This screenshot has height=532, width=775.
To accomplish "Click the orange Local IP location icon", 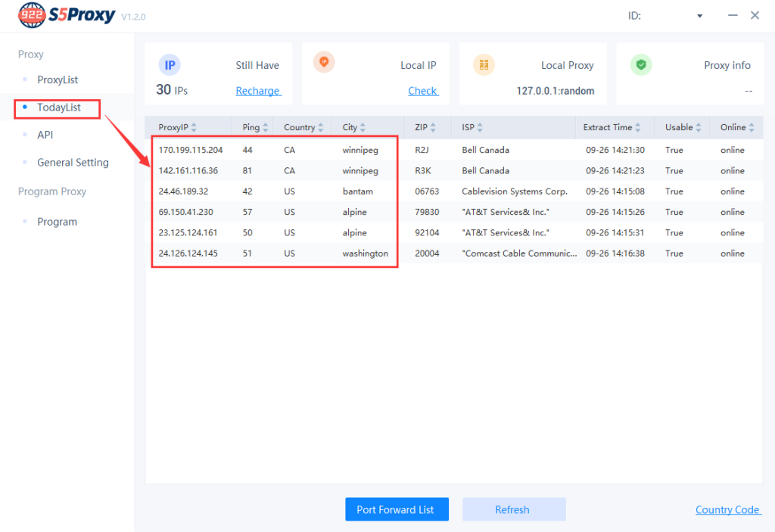I will (x=324, y=62).
